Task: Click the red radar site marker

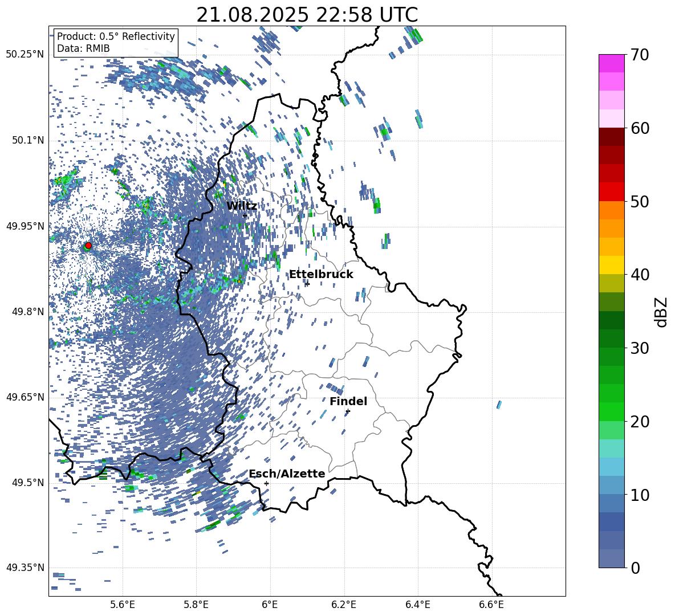Action: [x=88, y=246]
